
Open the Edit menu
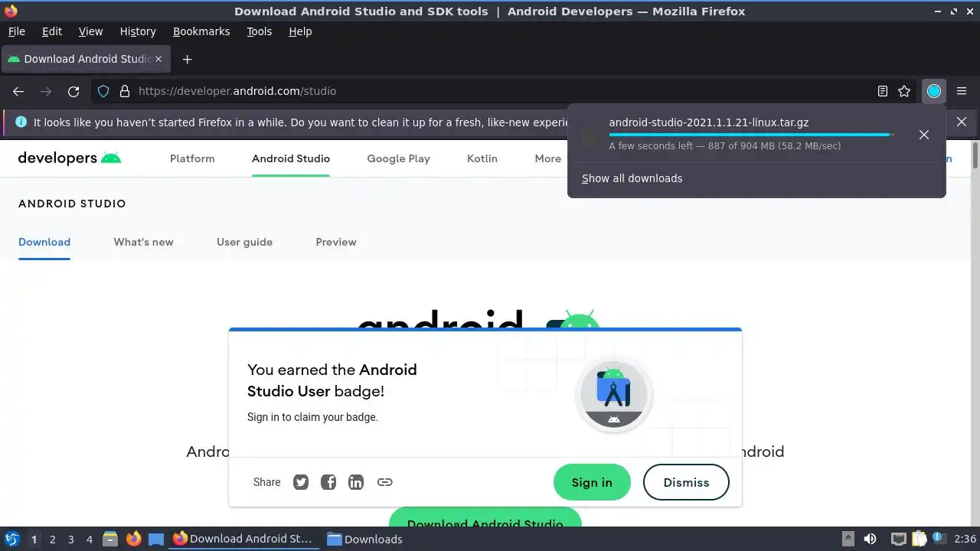click(x=52, y=31)
